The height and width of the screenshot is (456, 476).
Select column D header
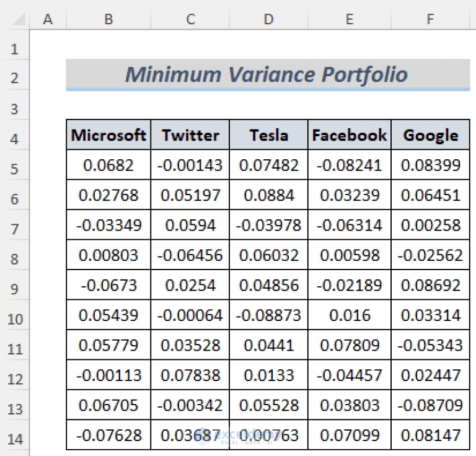268,19
